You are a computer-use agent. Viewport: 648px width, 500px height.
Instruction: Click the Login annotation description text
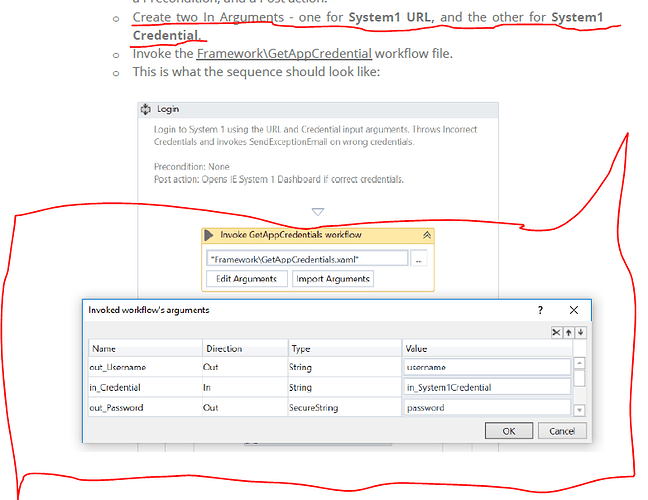(x=315, y=136)
